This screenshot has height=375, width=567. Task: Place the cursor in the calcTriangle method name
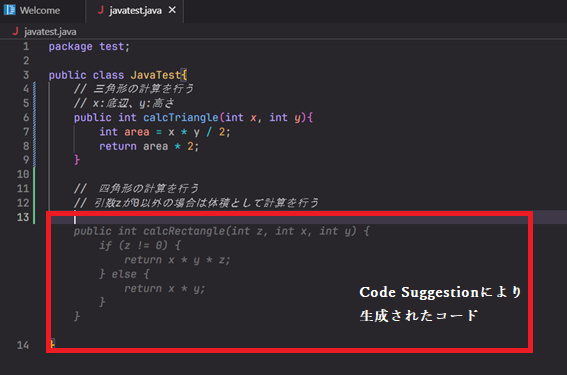point(180,118)
